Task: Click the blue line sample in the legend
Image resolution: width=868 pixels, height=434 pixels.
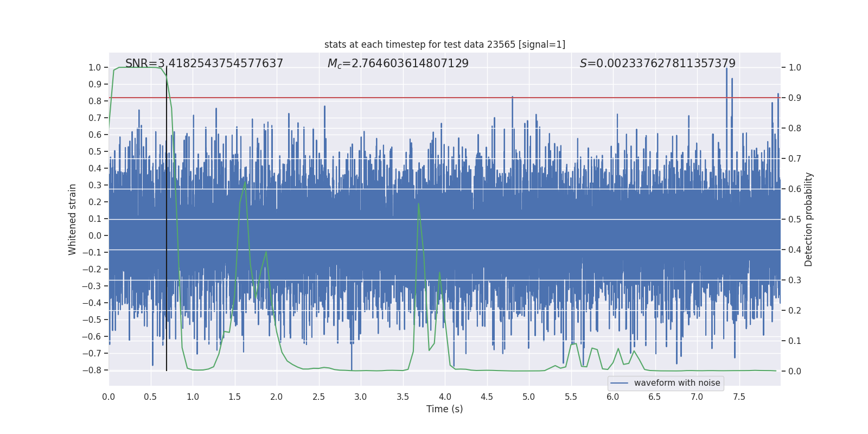Action: tap(620, 383)
